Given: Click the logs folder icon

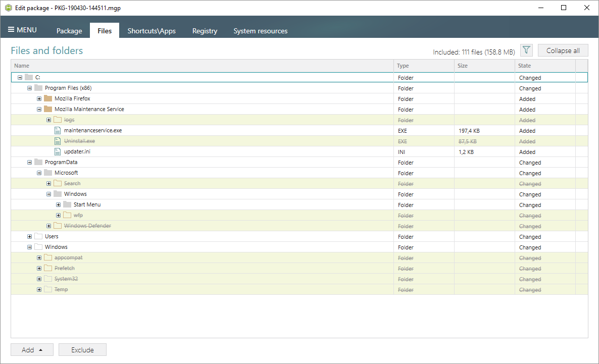Looking at the screenshot, I should tap(57, 120).
